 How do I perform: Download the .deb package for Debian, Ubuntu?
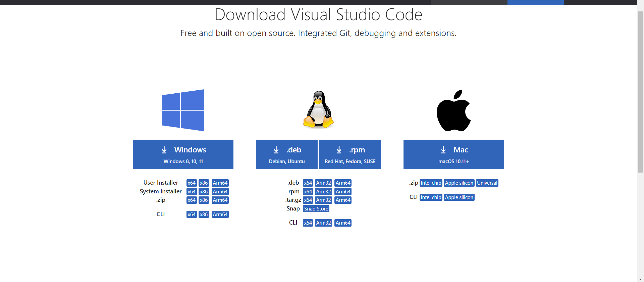[x=286, y=154]
